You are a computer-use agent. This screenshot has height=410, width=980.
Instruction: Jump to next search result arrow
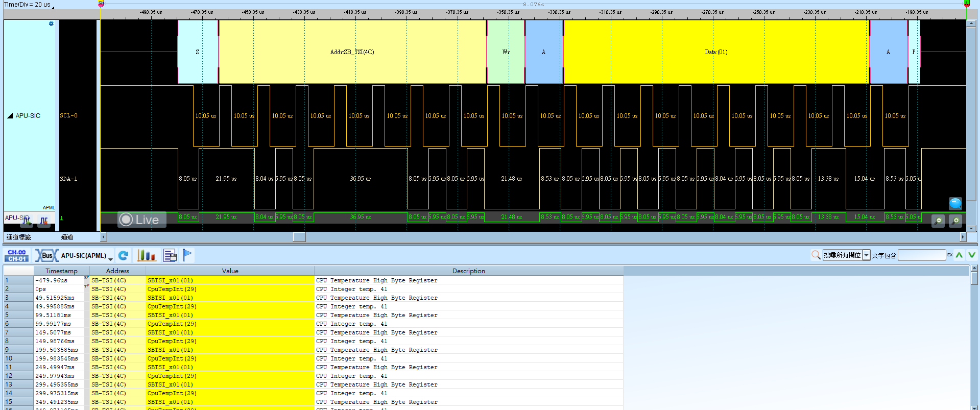tap(972, 255)
